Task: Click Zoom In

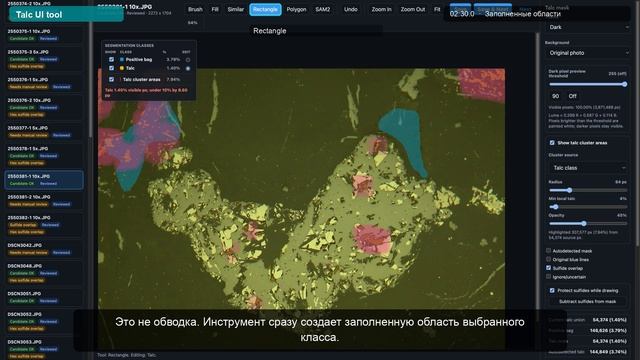Action: tap(381, 9)
